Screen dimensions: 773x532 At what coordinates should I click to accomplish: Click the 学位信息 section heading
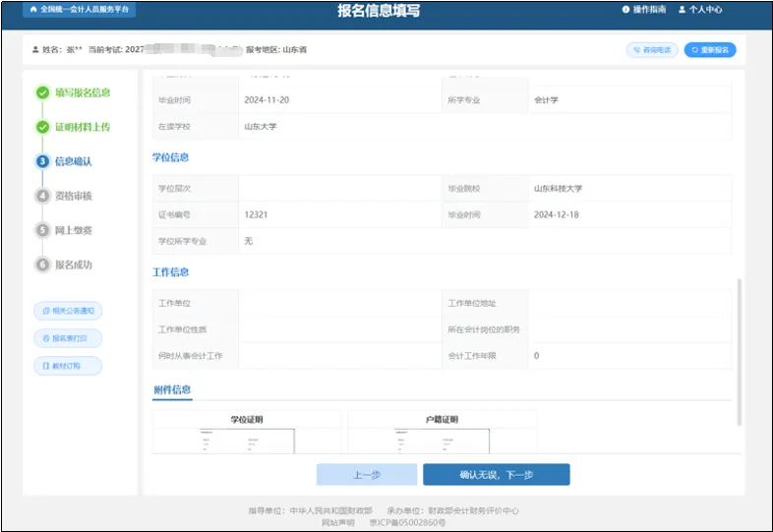(170, 157)
